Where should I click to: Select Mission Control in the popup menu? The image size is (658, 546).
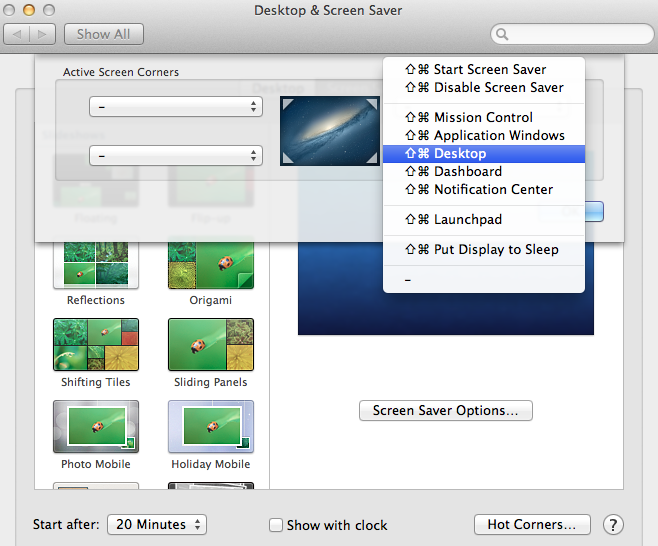pos(484,117)
